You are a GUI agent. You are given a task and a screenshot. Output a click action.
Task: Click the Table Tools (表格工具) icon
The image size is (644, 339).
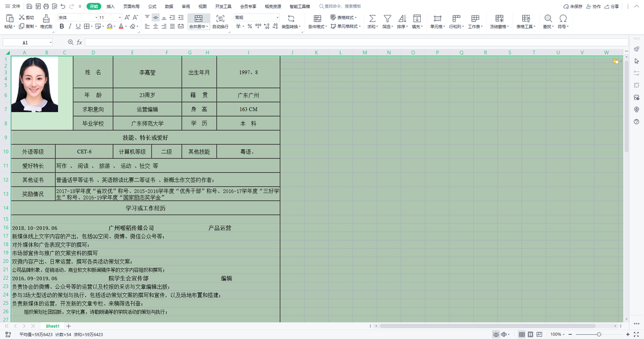click(x=525, y=18)
